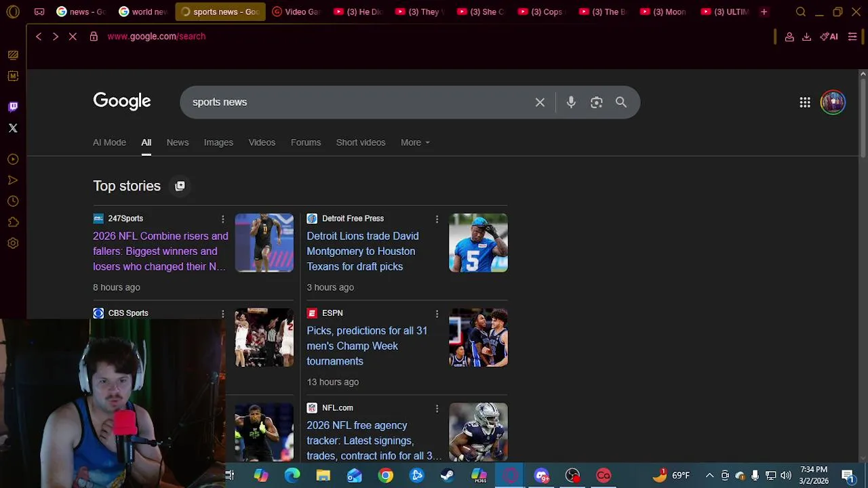Open taskbar weather 69°F widget
The width and height of the screenshot is (868, 488).
[x=671, y=475]
